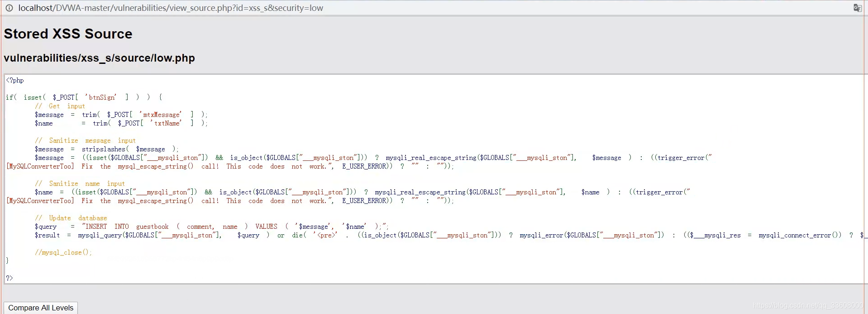868x314 pixels.
Task: Click the localhost URL in the address bar
Action: [171, 8]
